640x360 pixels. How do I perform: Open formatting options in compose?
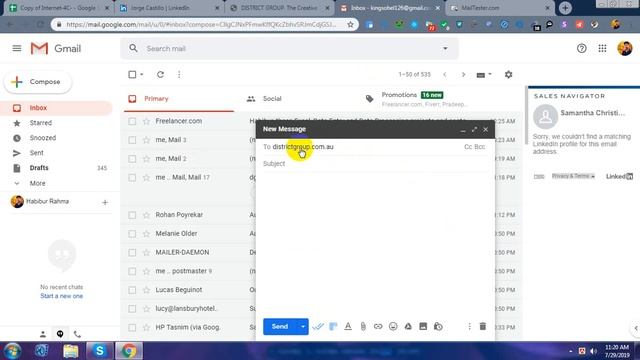348,327
